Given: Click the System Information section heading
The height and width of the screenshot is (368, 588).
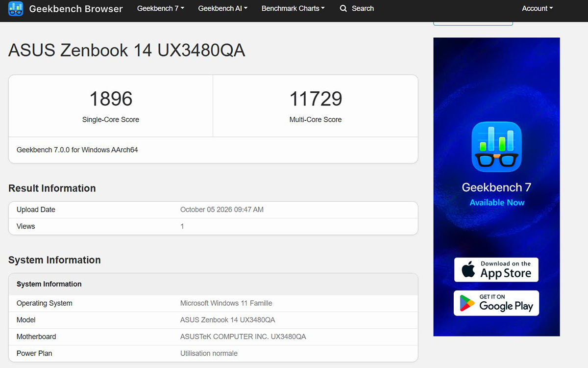Looking at the screenshot, I should tap(54, 260).
